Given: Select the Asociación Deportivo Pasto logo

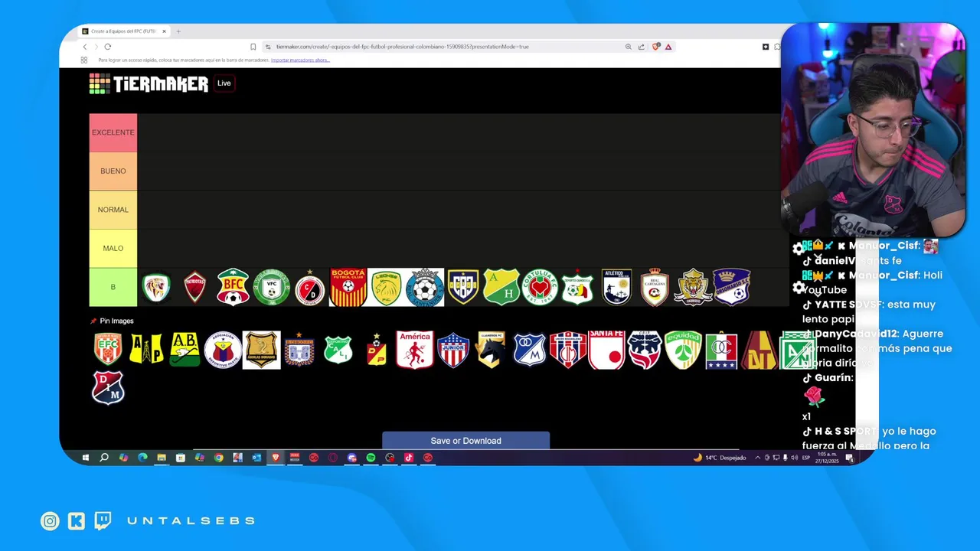Looking at the screenshot, I should point(223,350).
